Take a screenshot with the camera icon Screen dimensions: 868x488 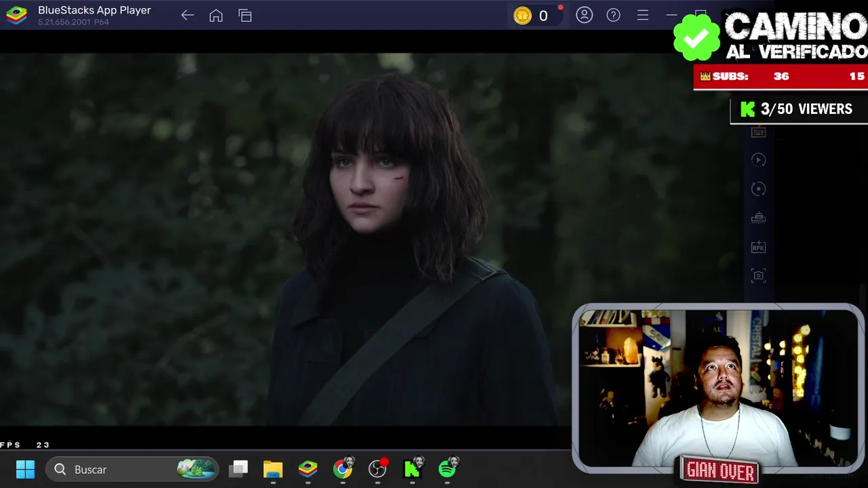(x=758, y=275)
